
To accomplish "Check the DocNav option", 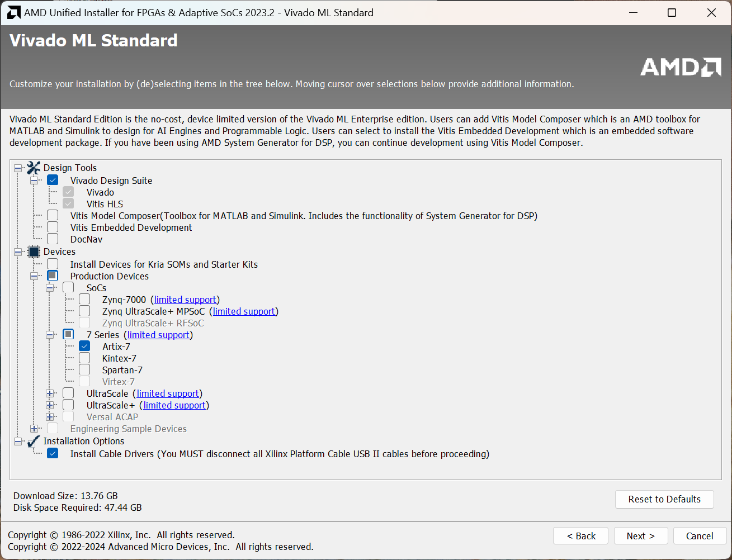I will click(53, 239).
